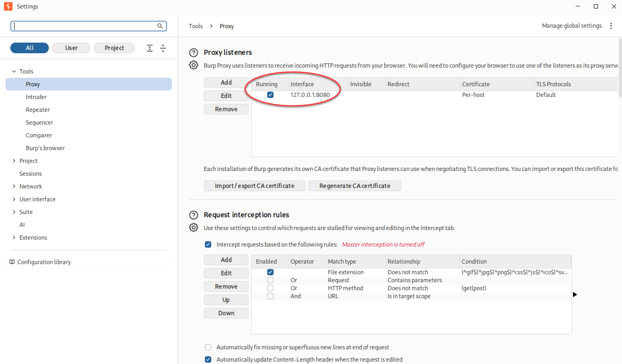Select Proxy in the settings tree
Image resolution: width=622 pixels, height=364 pixels.
89,84
